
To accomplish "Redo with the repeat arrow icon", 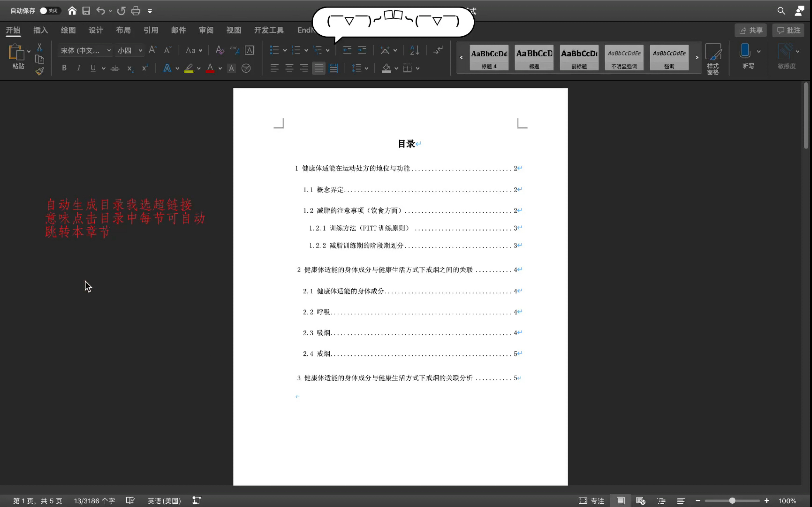I will click(121, 11).
